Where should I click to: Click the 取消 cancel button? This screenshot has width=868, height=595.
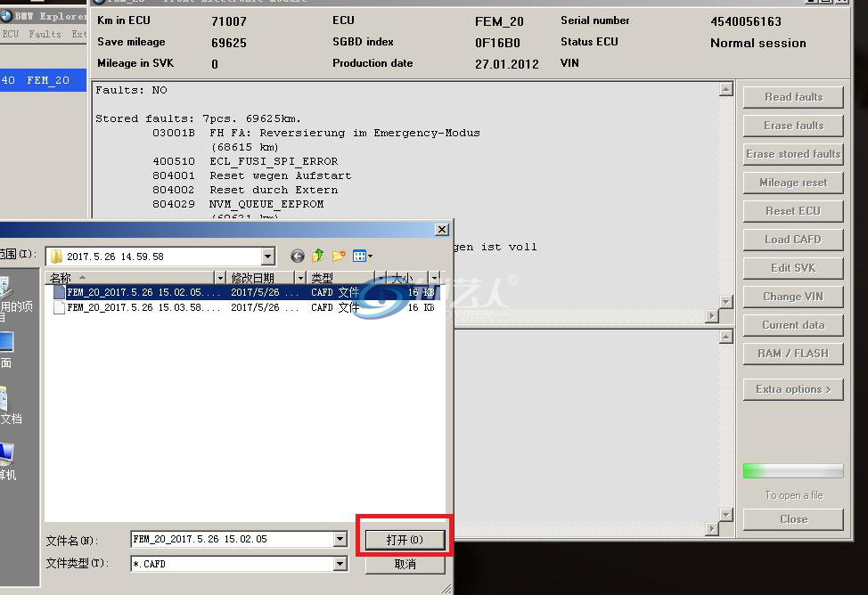click(x=405, y=564)
